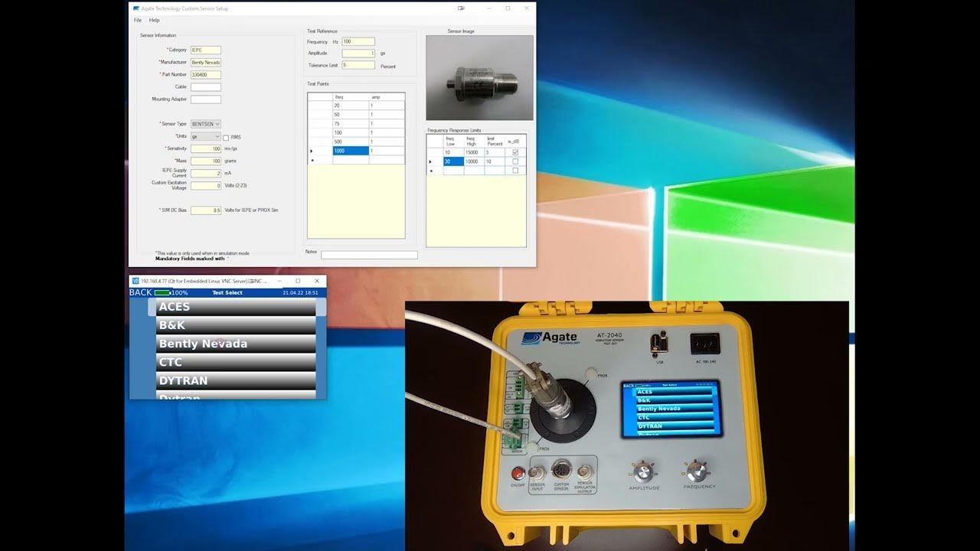Click the empty Cable field
980x551 pixels.
pyautogui.click(x=206, y=86)
